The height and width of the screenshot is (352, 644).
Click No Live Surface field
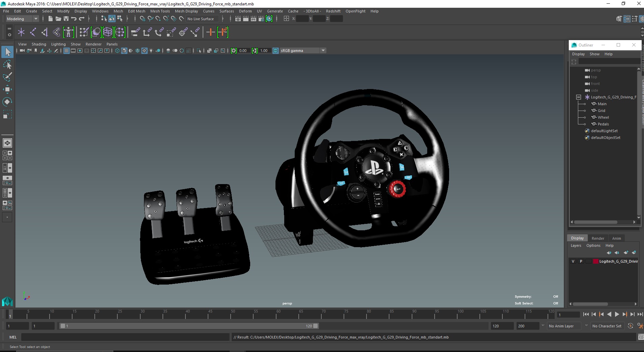(202, 19)
